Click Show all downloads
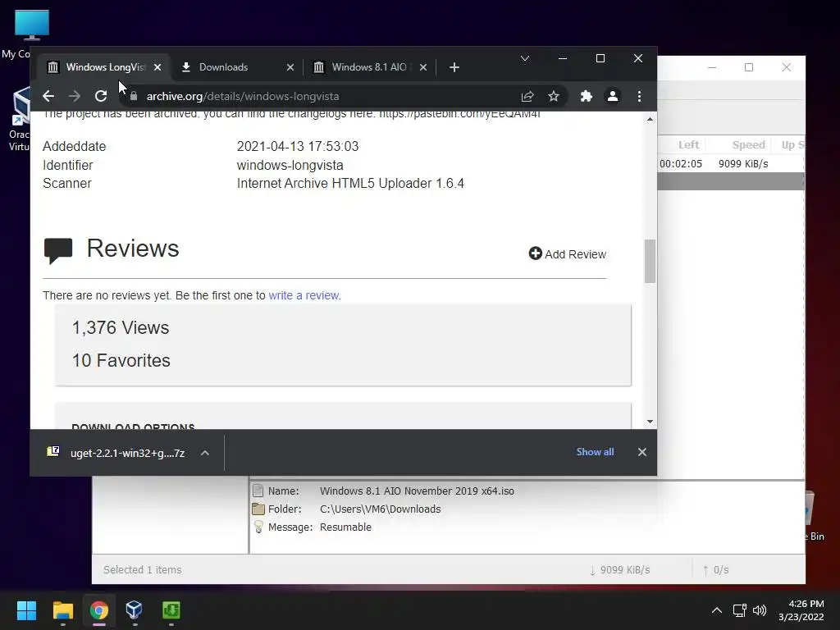This screenshot has height=630, width=840. point(595,452)
